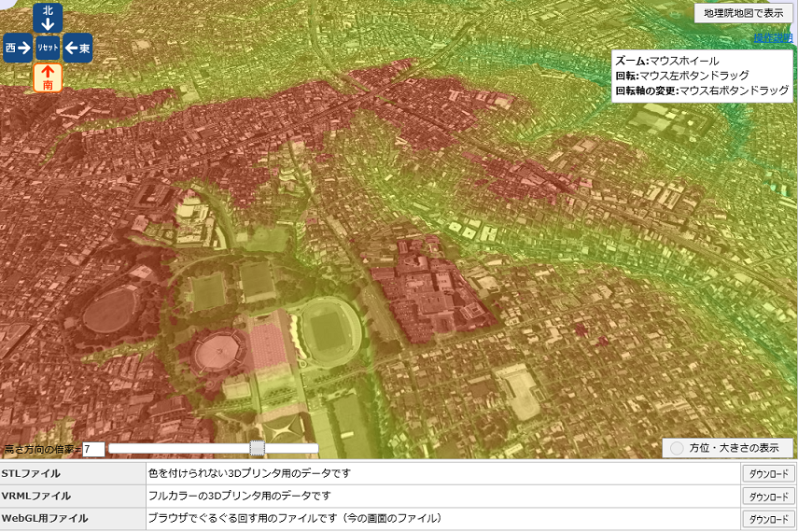Download the STL file
The image size is (798, 532).
tap(768, 473)
